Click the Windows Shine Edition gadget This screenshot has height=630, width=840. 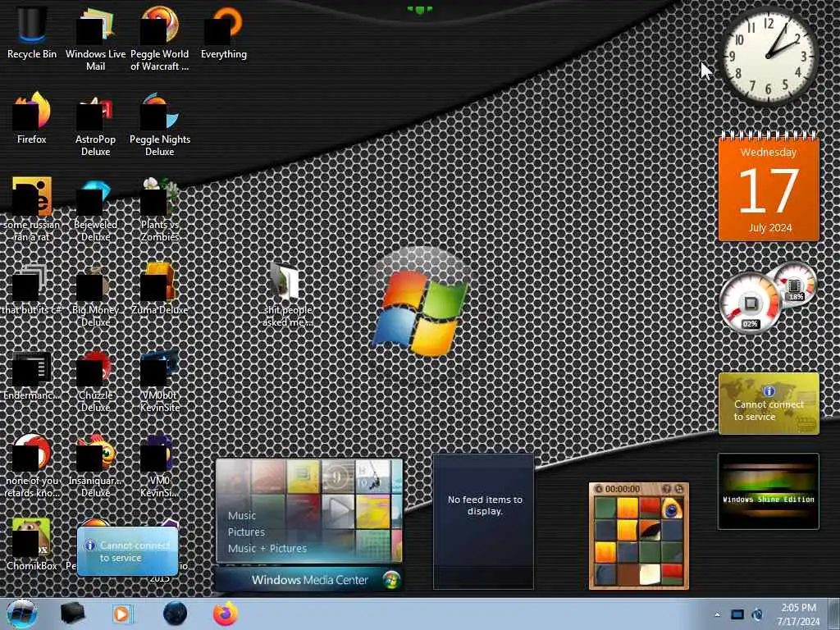tap(769, 491)
